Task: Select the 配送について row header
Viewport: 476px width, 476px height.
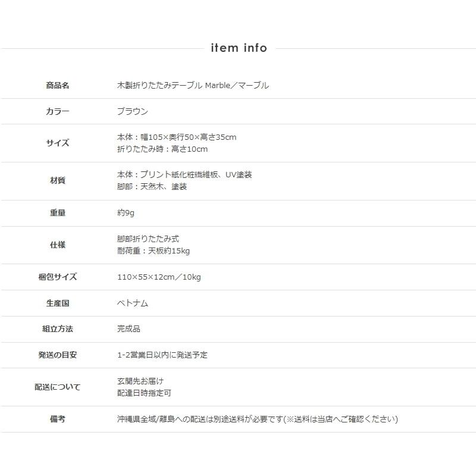Action: 59,387
